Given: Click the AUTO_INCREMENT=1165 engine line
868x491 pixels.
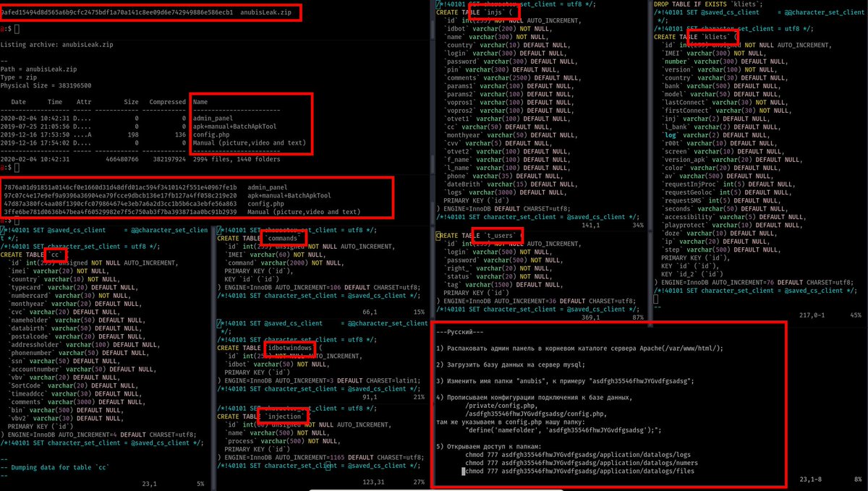Looking at the screenshot, I should (x=320, y=457).
